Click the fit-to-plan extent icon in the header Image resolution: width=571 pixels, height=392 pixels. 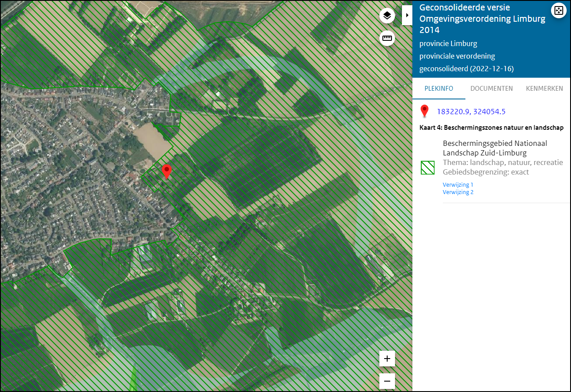pos(558,10)
